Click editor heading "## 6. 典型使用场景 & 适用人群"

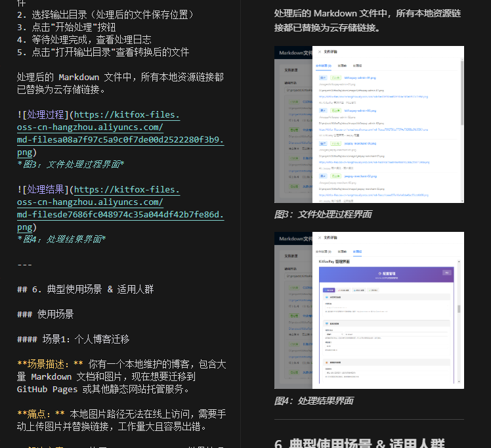click(x=85, y=289)
